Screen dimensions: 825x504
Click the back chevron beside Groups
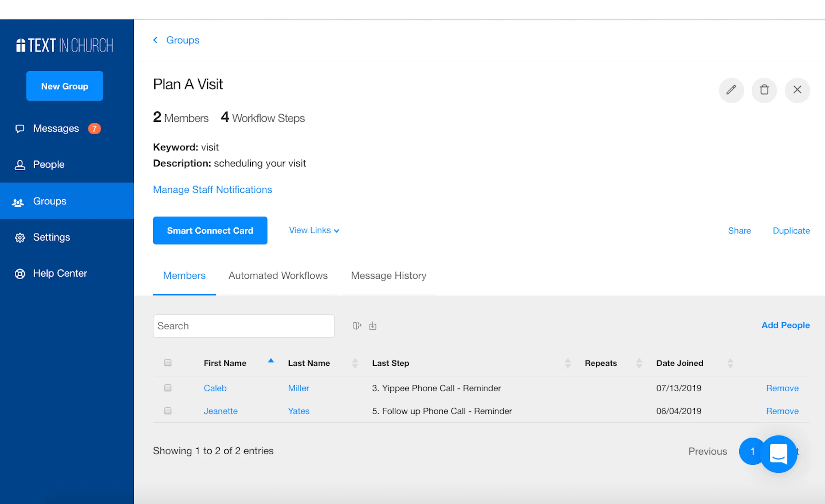[x=155, y=40]
